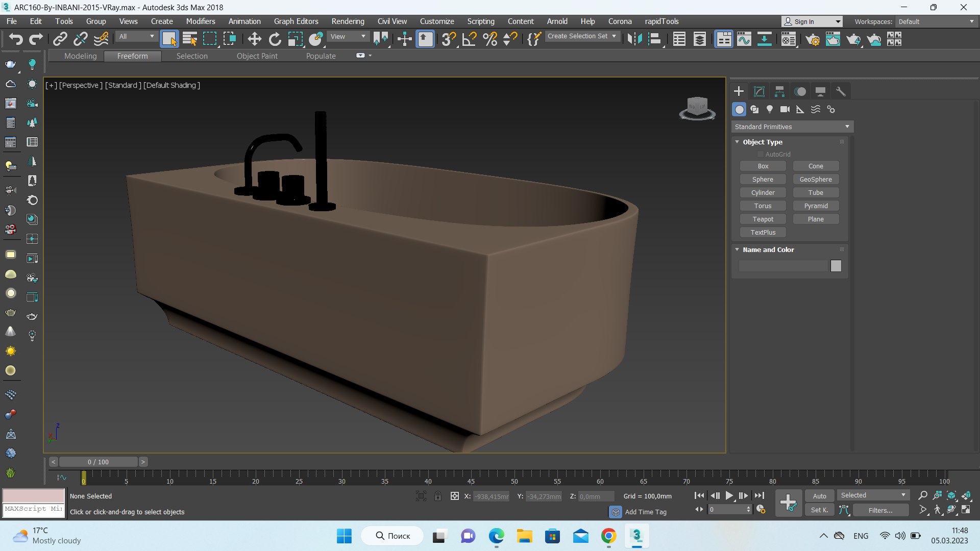
Task: Click the Cylinder primitive button
Action: coord(763,192)
